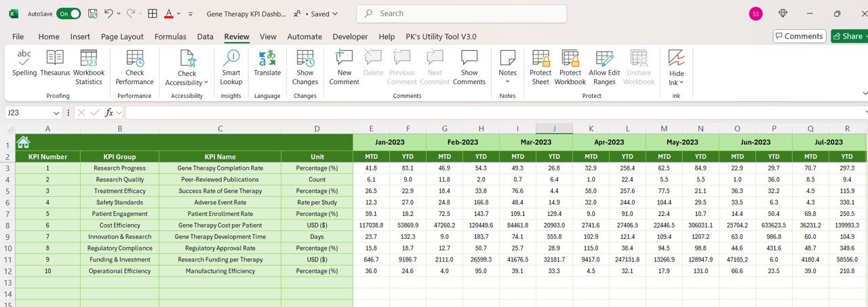Screen dimensions: 868x307
Task: Select row 8 header
Action: point(7,225)
